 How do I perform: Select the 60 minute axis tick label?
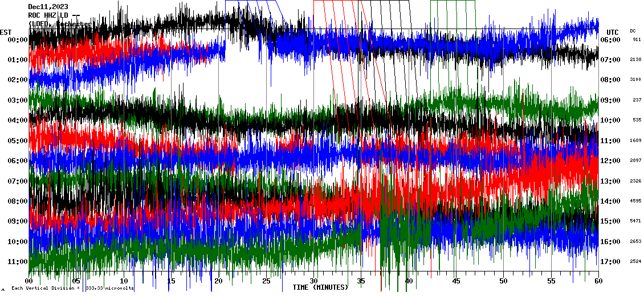coord(598,281)
